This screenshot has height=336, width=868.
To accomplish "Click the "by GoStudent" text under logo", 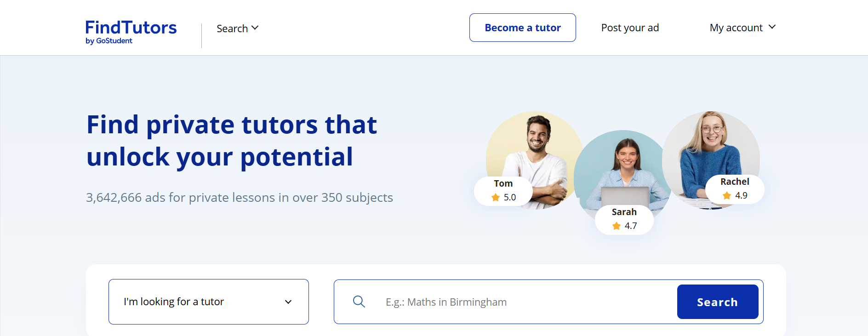I will [109, 41].
